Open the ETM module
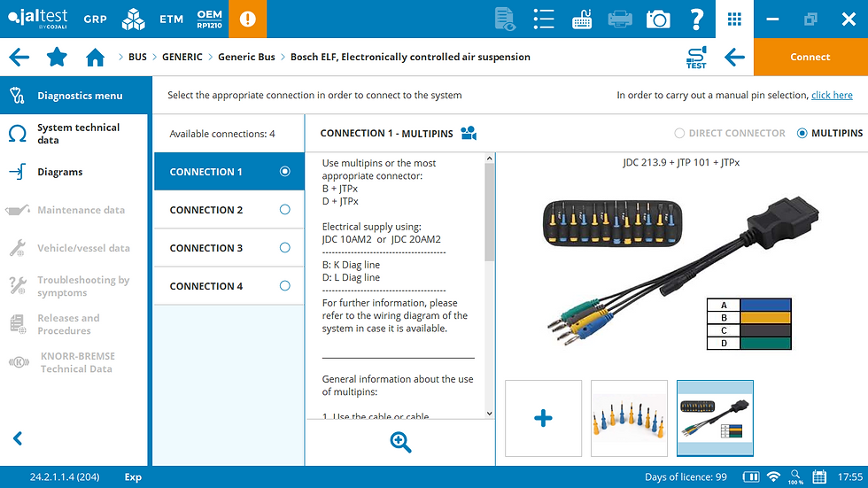The height and width of the screenshot is (488, 868). click(x=171, y=19)
